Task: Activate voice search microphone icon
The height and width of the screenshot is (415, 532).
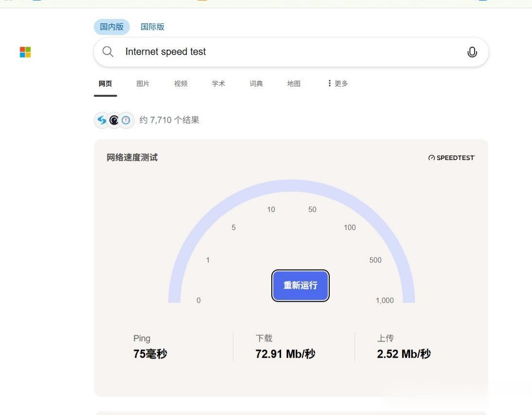Action: pos(472,52)
